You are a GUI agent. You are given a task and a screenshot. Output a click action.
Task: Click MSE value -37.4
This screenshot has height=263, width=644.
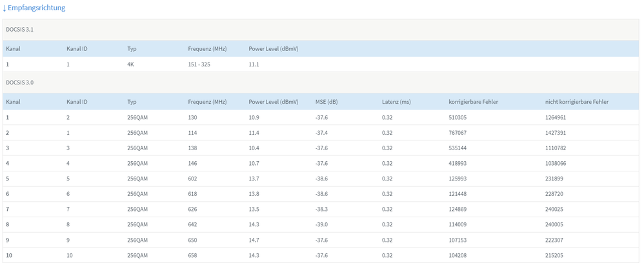point(321,133)
